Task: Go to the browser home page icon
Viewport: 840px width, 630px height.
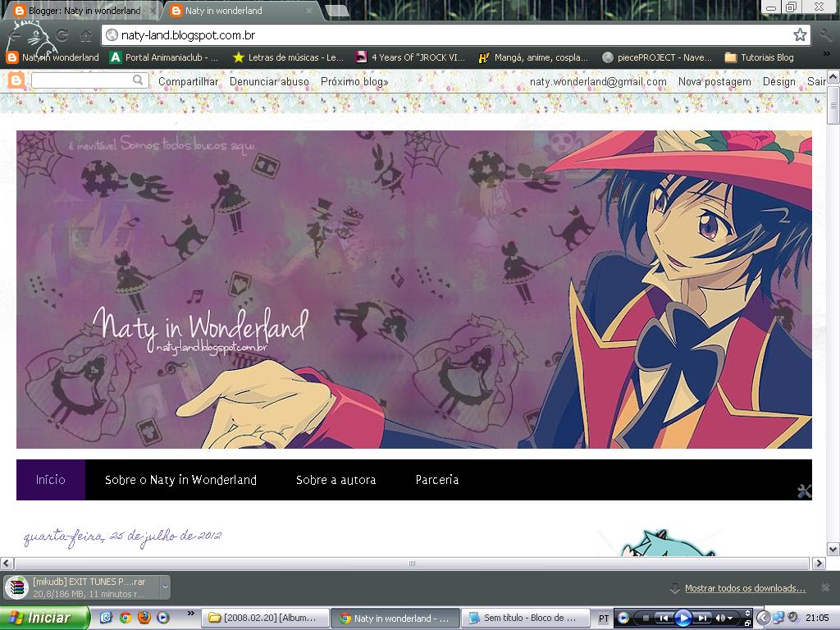Action: coord(85,35)
